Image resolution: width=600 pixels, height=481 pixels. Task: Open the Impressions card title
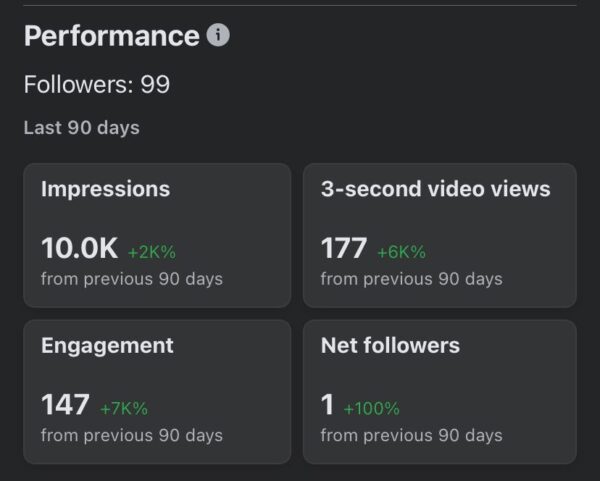coord(105,189)
